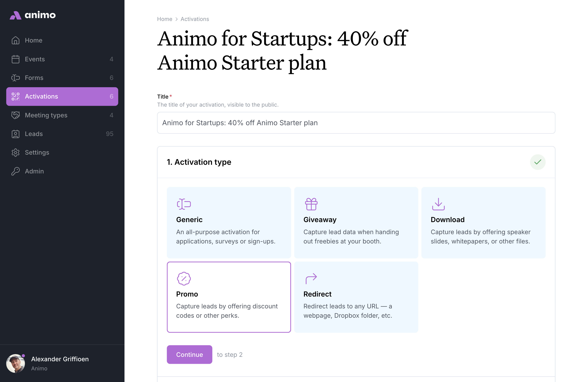588x382 pixels.
Task: Click the Events calendar icon
Action: click(x=15, y=59)
